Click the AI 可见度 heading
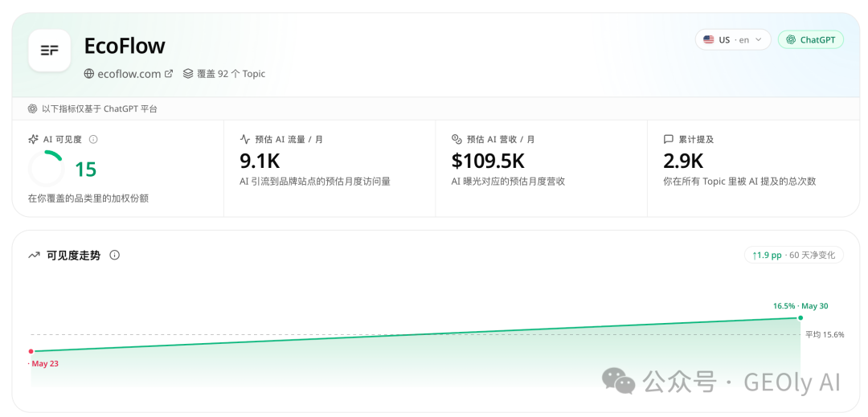Viewport: 868px width, 417px height. 63,139
